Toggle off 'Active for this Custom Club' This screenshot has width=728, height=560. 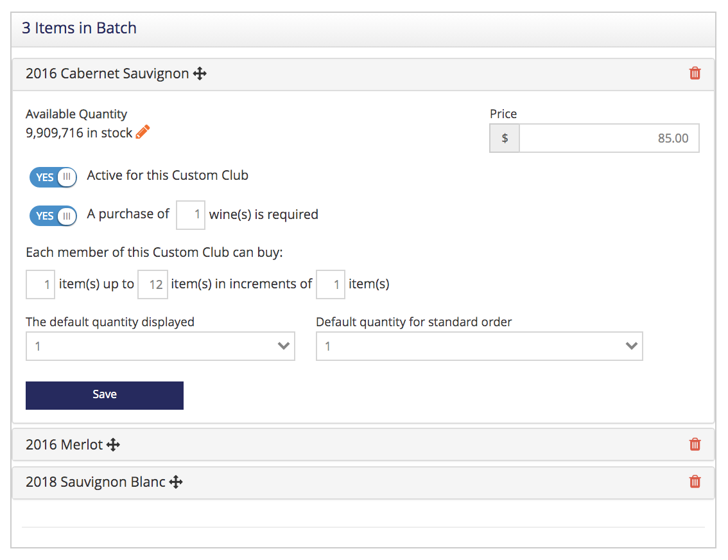click(x=53, y=177)
